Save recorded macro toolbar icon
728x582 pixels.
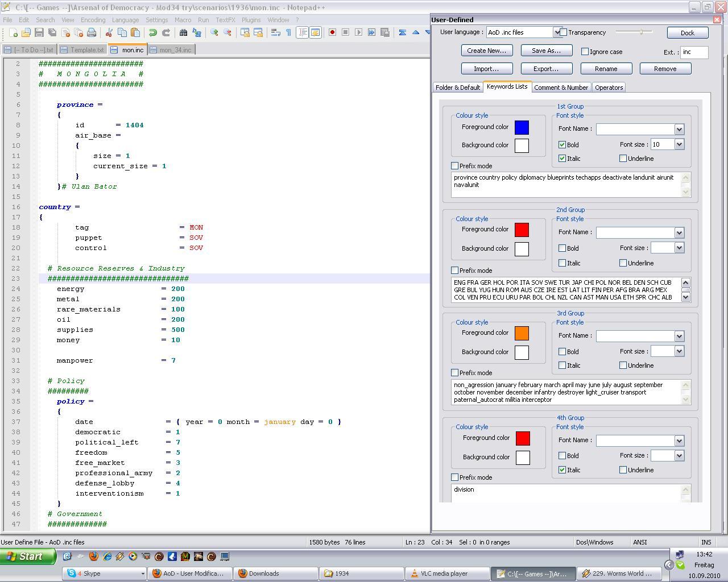point(384,33)
